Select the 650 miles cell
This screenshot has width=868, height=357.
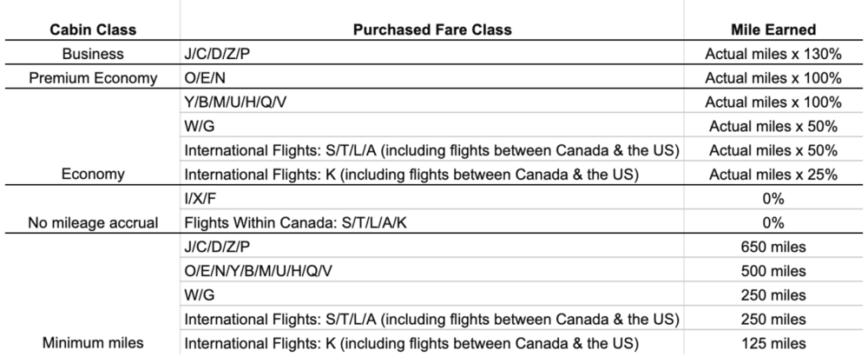[773, 246]
